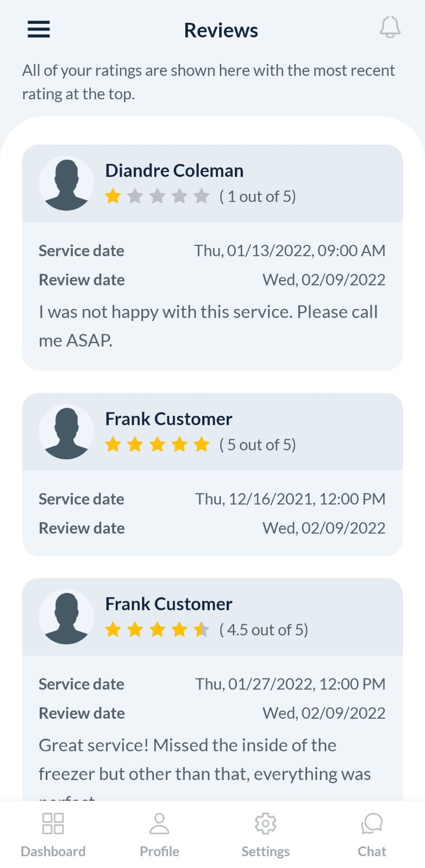
Task: Tap the Reviews page title
Action: point(221,30)
